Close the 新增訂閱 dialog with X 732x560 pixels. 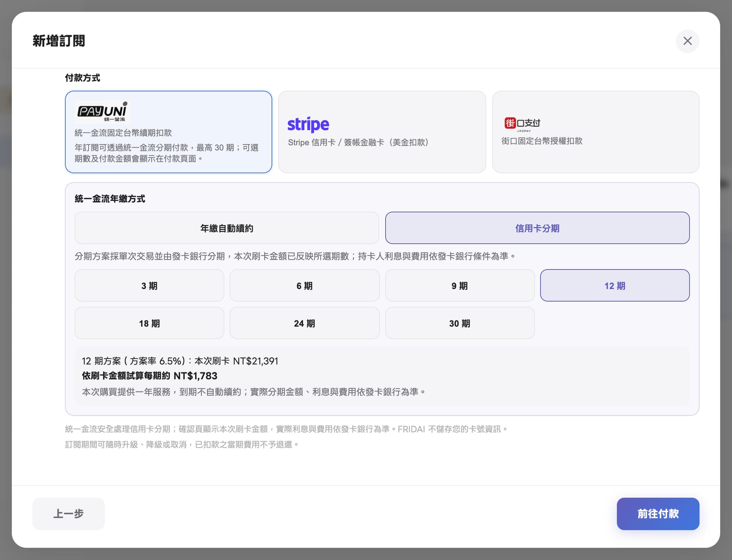pyautogui.click(x=687, y=41)
